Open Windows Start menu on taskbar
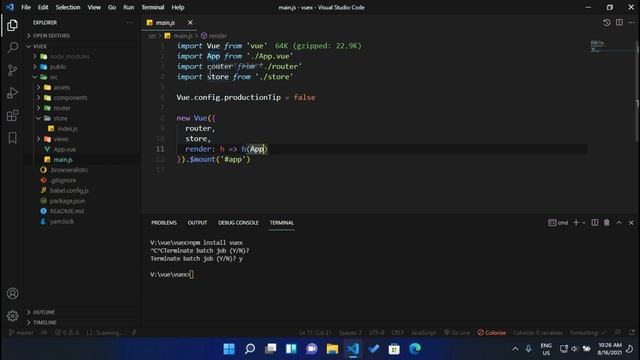The image size is (640, 360). coord(229,349)
